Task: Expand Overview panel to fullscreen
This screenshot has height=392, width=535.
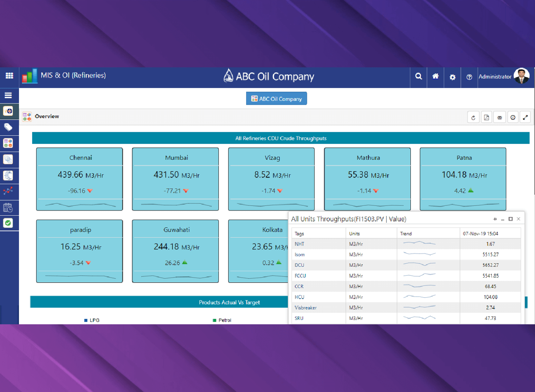Action: [x=525, y=118]
